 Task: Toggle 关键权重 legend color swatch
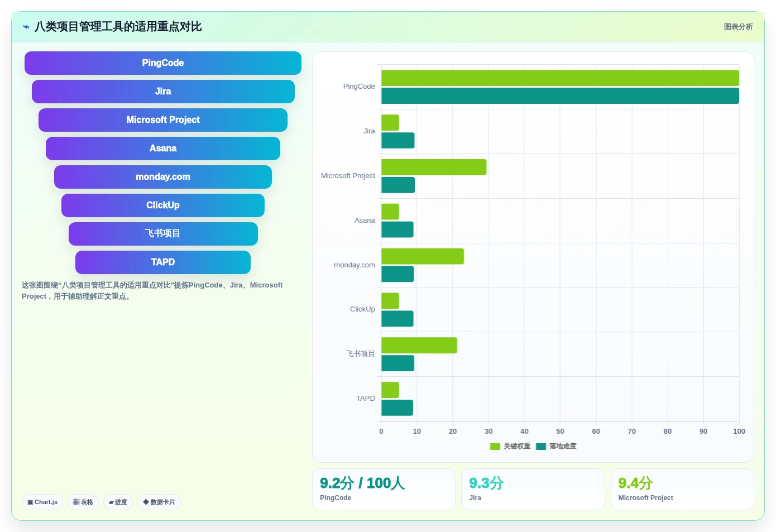coord(495,446)
